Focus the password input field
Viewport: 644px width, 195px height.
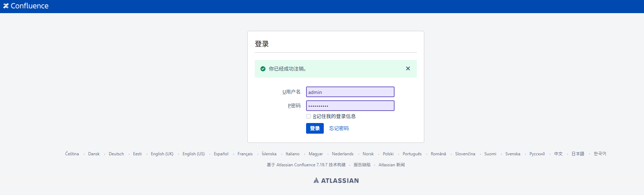(x=350, y=106)
